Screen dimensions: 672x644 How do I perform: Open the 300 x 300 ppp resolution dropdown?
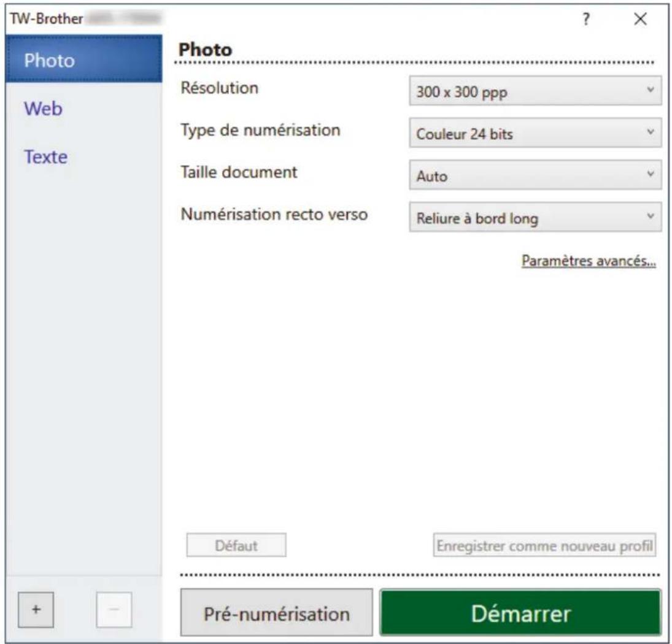pos(535,90)
